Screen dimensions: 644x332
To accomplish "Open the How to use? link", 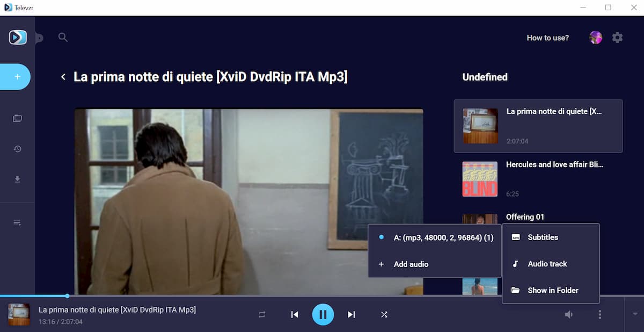I will point(548,38).
